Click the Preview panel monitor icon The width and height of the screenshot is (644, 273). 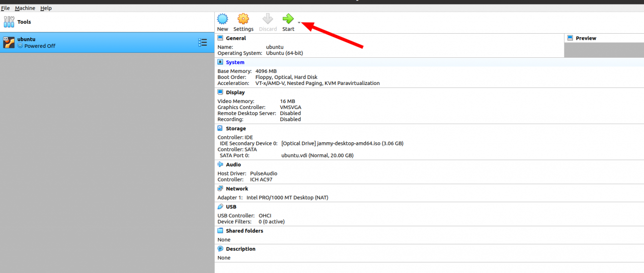coord(571,38)
